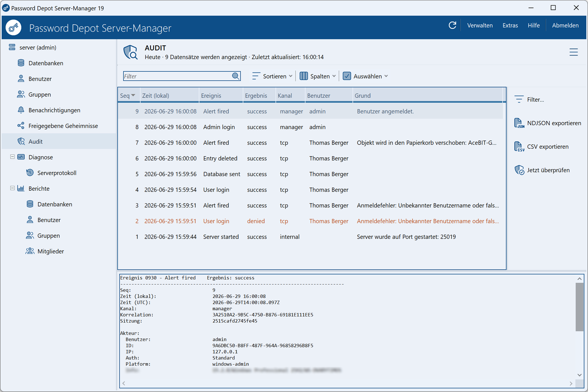Select row 1 Server started
This screenshot has height=392, width=588.
click(310, 237)
